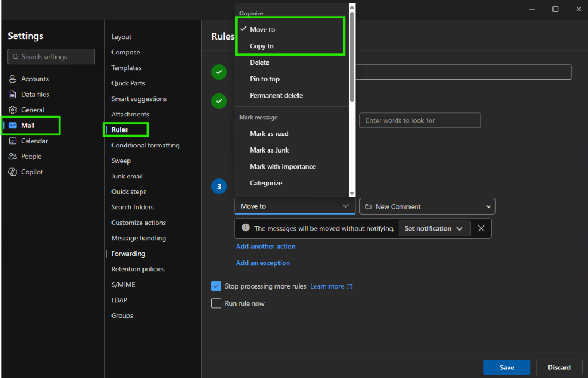Click scroll-up arrow of action list

352,7
